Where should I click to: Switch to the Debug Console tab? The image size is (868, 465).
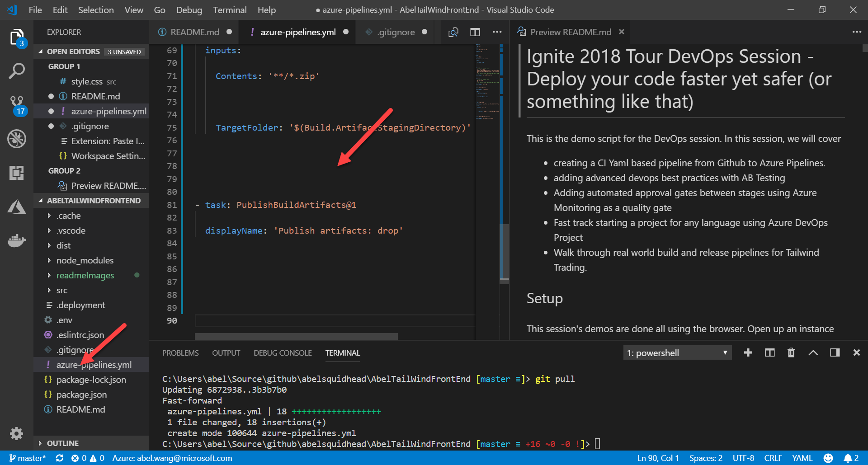tap(283, 353)
